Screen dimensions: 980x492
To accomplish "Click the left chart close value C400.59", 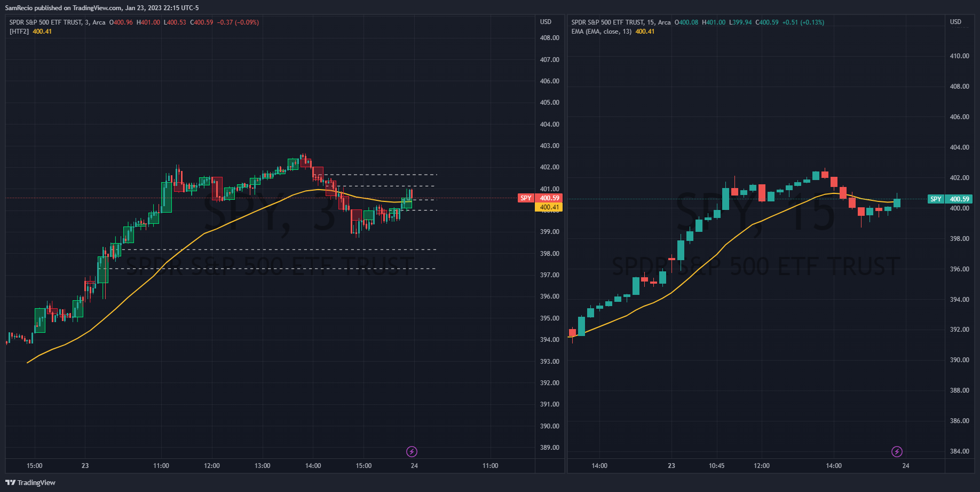I will 202,22.
